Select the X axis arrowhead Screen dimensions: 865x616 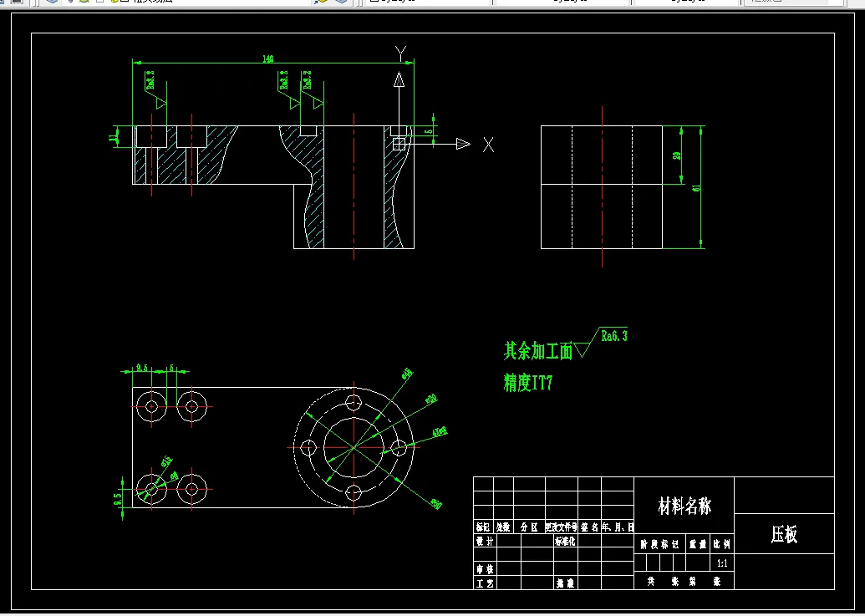(463, 144)
